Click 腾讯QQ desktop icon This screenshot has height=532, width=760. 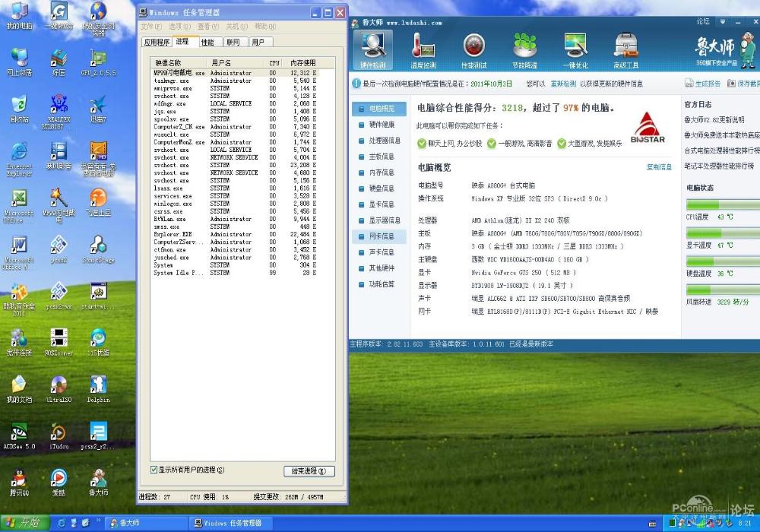point(20,482)
